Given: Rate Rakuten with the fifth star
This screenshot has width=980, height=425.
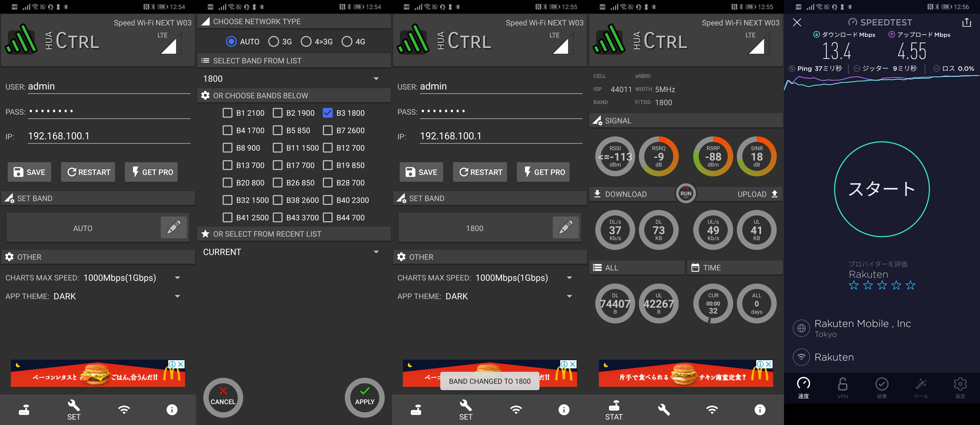Looking at the screenshot, I should 910,285.
